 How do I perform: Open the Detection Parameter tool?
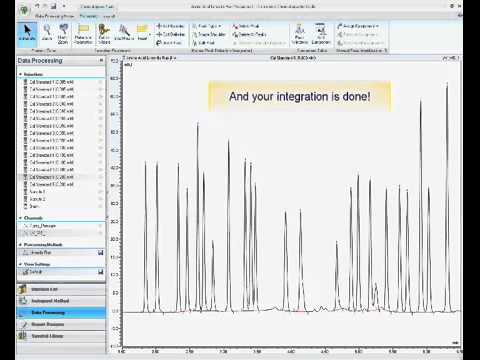pos(83,34)
